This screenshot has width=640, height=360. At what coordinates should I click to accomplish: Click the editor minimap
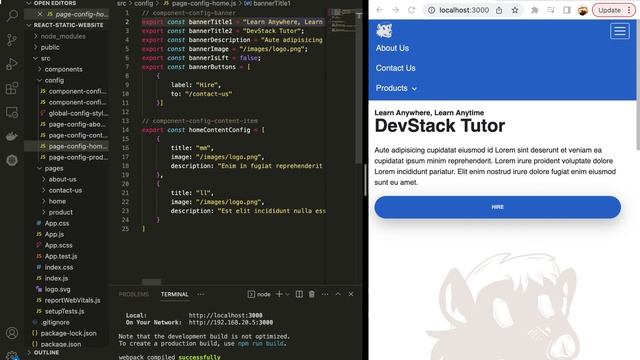[342, 20]
